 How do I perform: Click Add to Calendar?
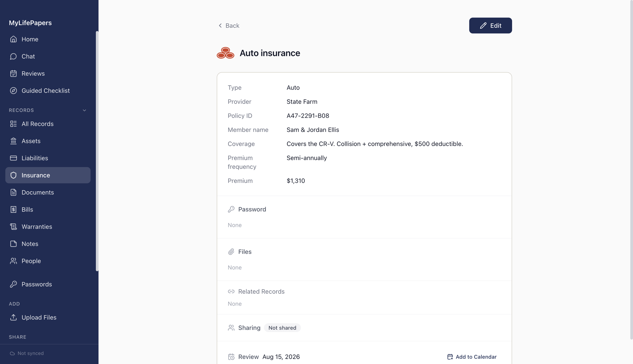(472, 357)
